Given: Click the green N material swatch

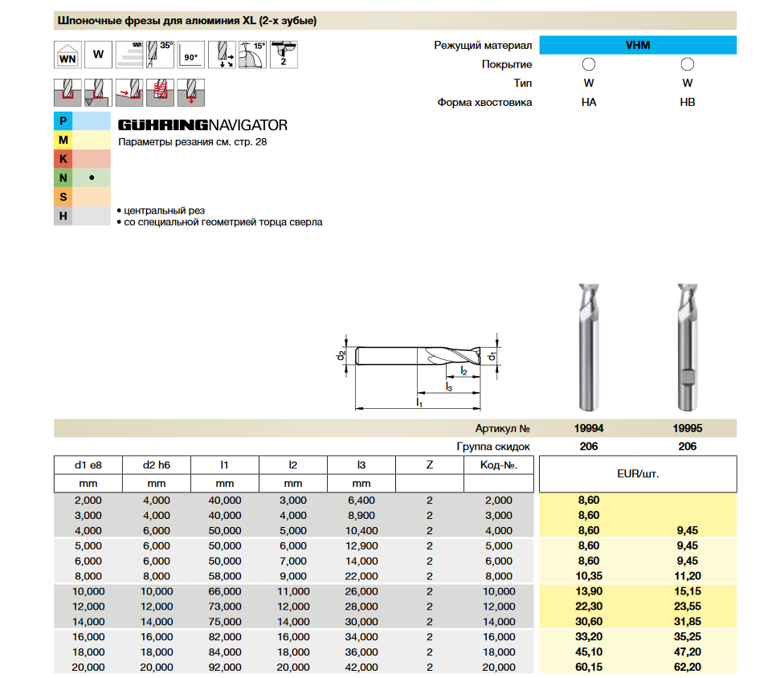Looking at the screenshot, I should [63, 178].
